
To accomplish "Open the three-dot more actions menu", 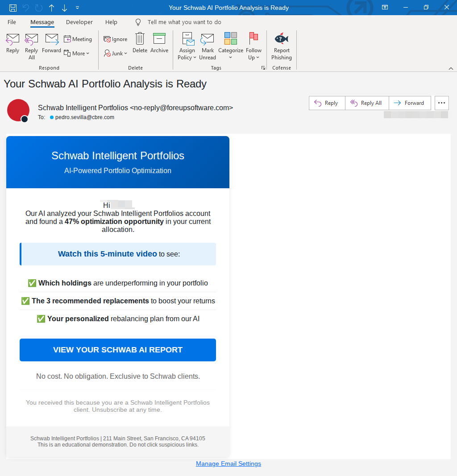I will [x=441, y=103].
